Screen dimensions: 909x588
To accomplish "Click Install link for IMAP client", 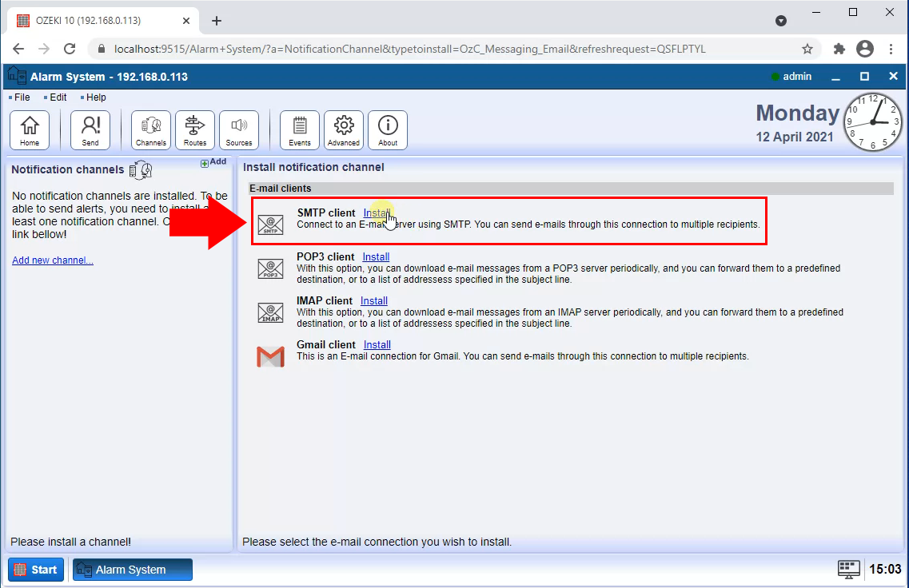I will (x=374, y=300).
